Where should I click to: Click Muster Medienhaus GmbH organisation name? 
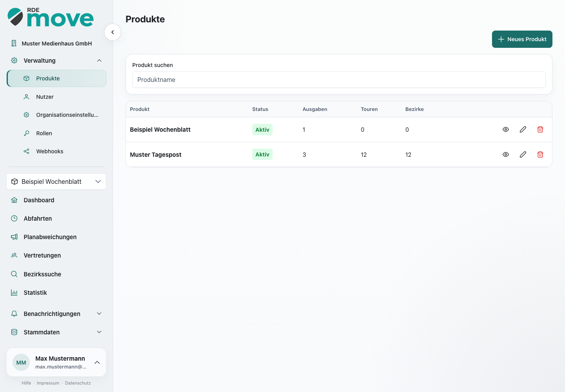click(x=57, y=44)
